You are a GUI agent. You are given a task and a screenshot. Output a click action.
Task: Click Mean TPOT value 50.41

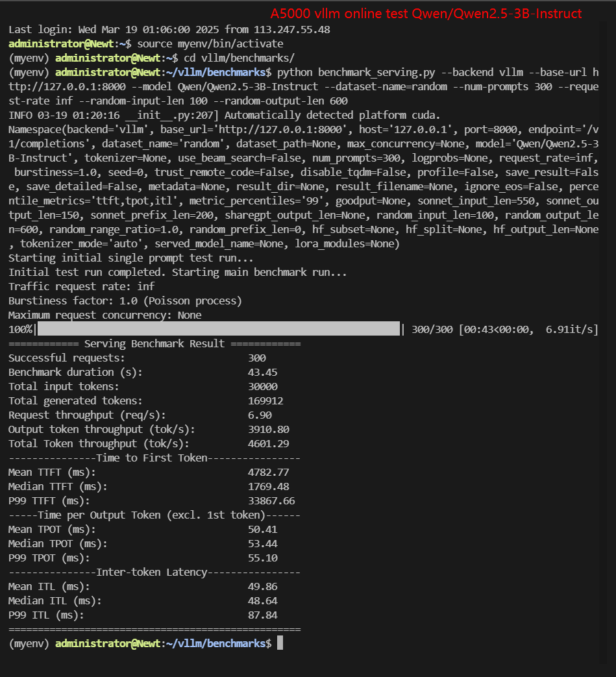tap(262, 530)
